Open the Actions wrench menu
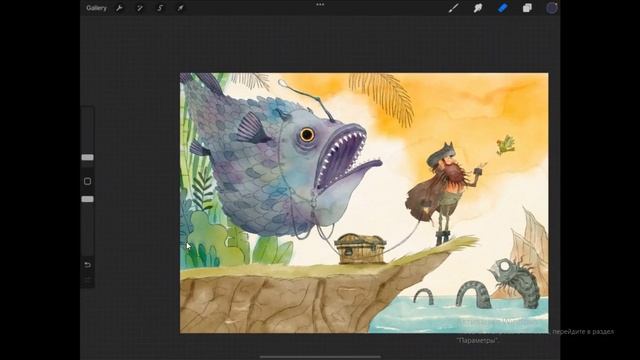The width and height of the screenshot is (640, 360). (x=119, y=8)
